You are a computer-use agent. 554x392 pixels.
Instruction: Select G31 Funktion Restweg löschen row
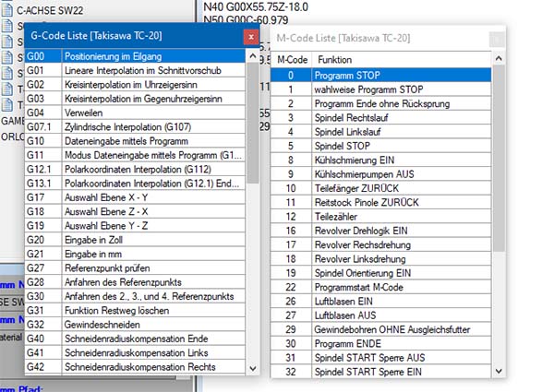[x=135, y=311]
